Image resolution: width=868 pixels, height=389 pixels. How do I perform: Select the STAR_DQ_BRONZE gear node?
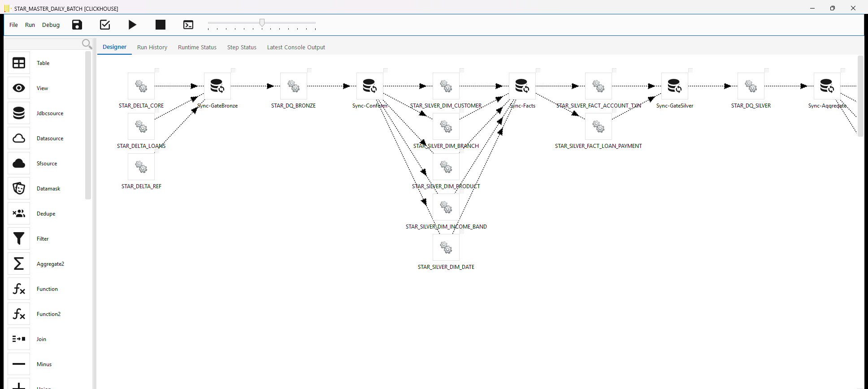click(x=294, y=86)
